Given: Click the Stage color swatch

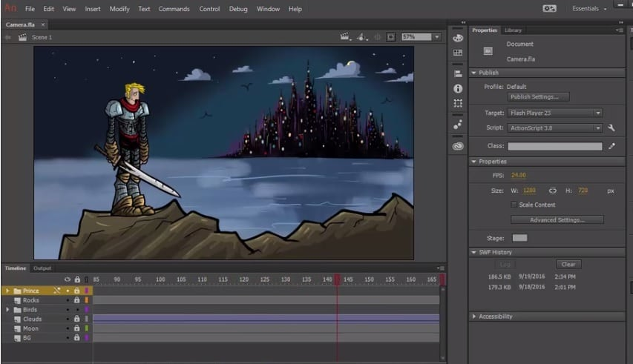Looking at the screenshot, I should point(519,238).
